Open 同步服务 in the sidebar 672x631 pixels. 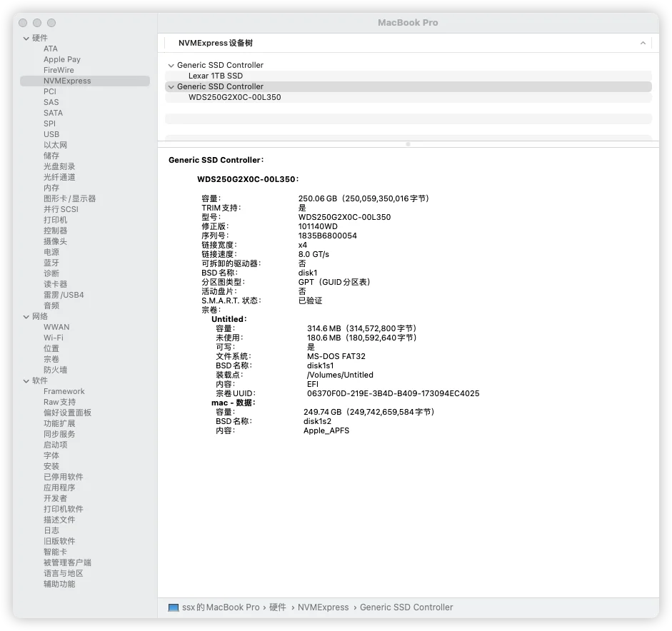[x=59, y=435]
